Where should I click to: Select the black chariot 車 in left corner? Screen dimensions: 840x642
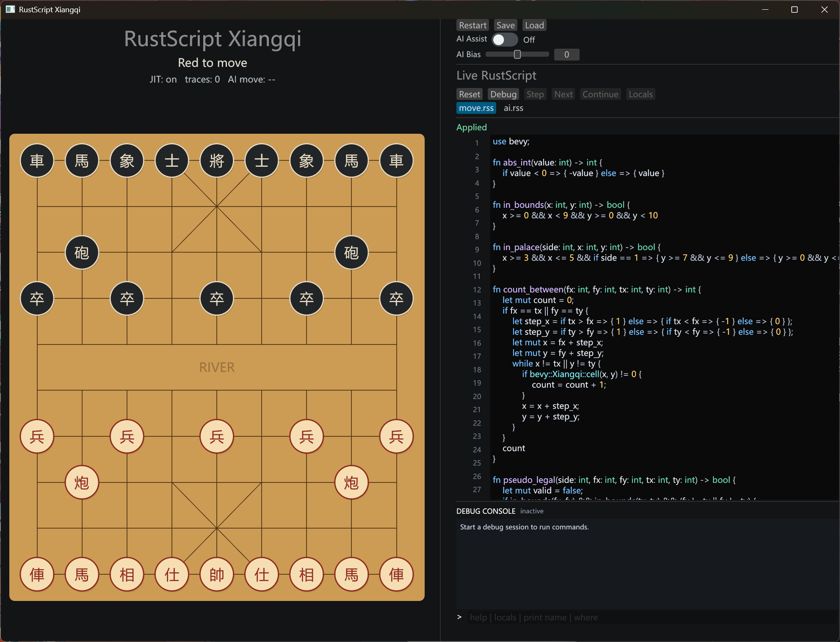tap(37, 161)
